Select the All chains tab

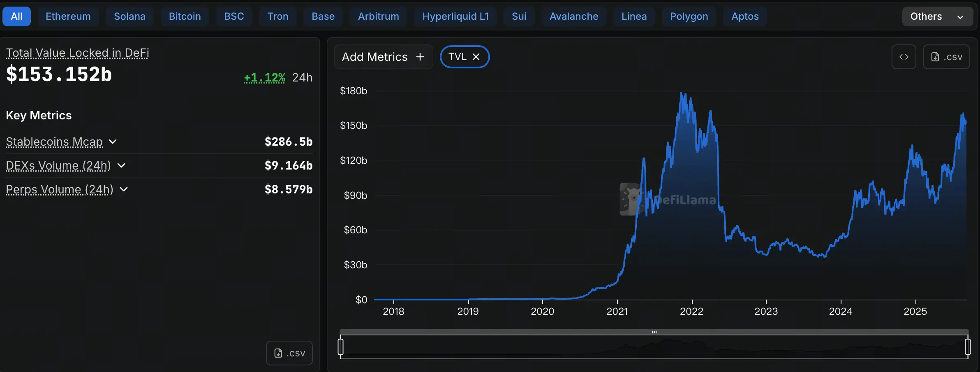16,16
